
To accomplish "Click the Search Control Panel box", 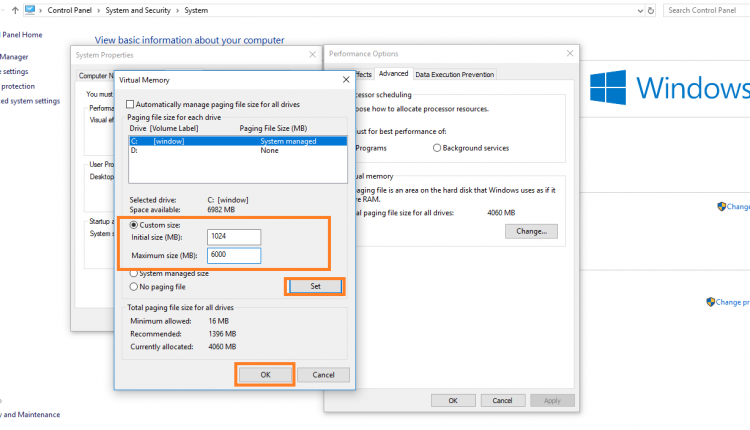I will point(706,10).
